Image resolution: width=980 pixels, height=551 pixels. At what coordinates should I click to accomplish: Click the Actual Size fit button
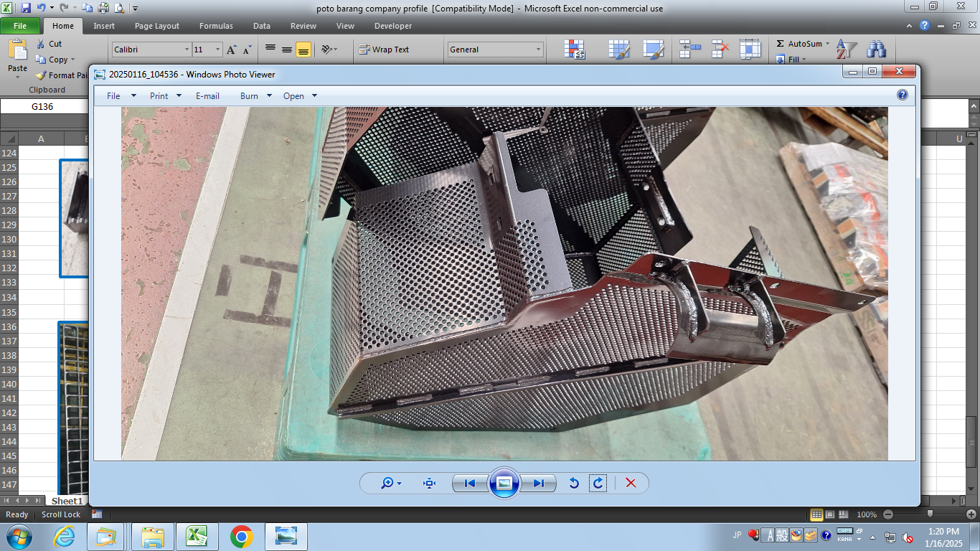point(430,484)
